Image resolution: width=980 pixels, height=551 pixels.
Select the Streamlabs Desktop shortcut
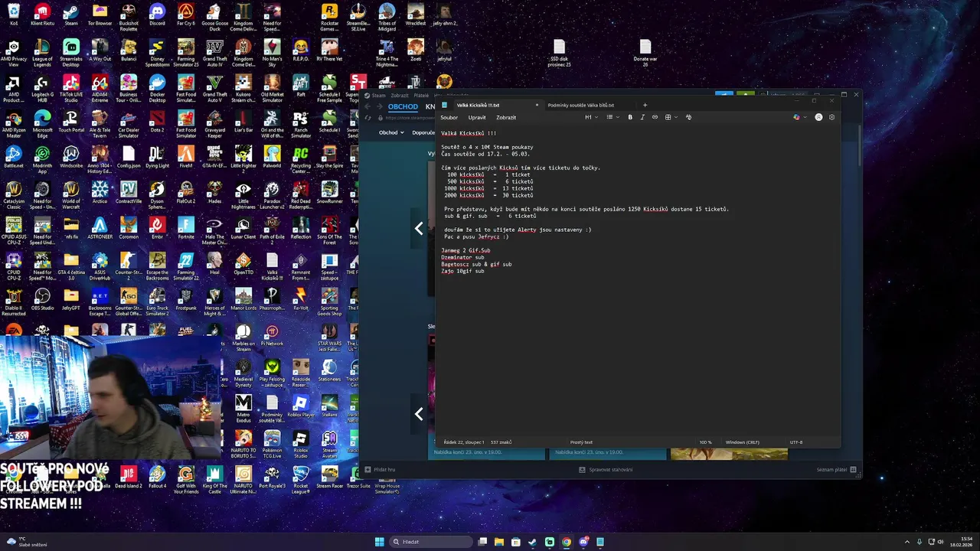pyautogui.click(x=70, y=54)
